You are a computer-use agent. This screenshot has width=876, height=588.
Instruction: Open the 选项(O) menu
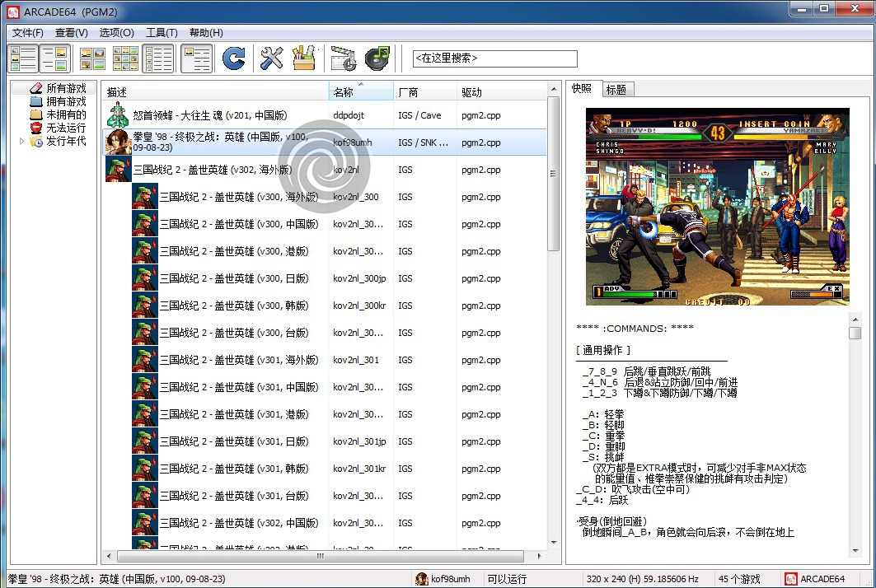coord(117,32)
